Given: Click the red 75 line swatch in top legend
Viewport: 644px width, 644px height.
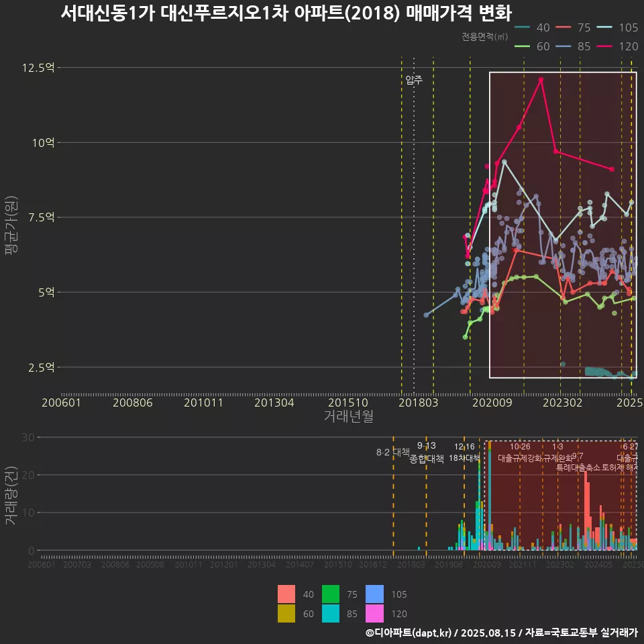Looking at the screenshot, I should pyautogui.click(x=563, y=28).
